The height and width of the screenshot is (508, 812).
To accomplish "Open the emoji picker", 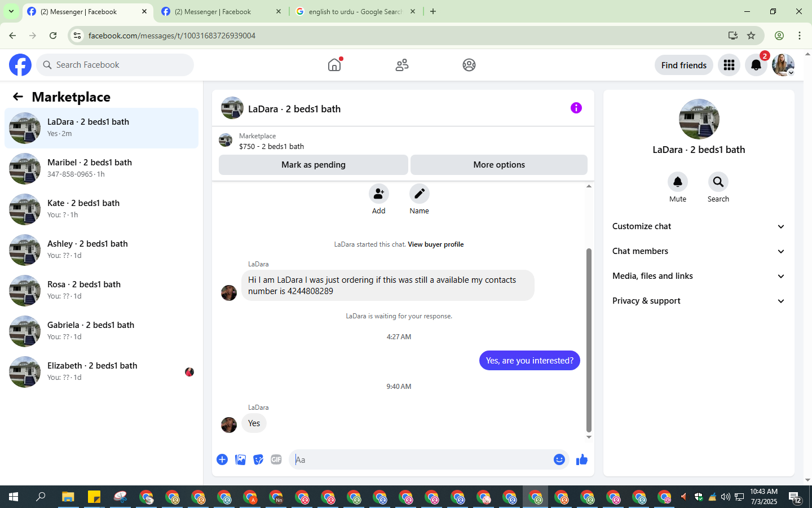I will [559, 459].
